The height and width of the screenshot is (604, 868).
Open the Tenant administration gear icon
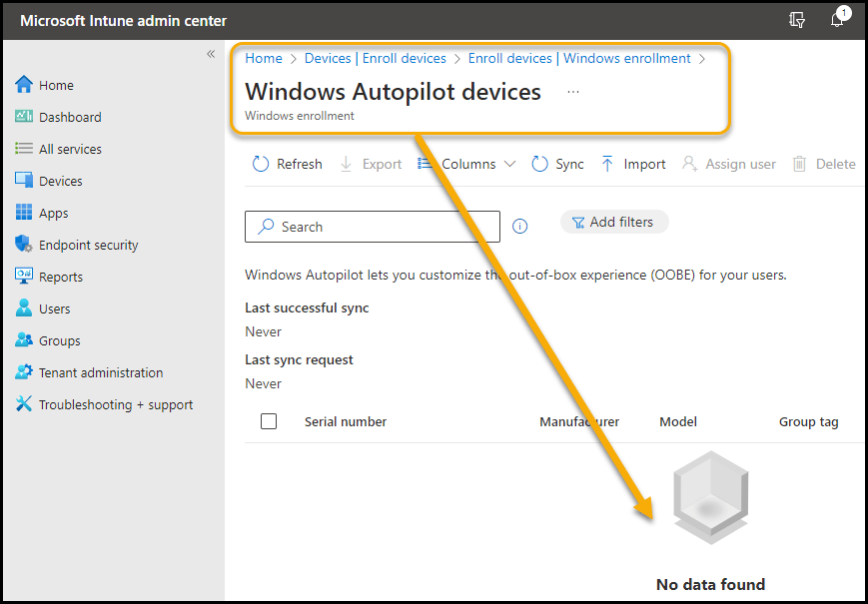pos(24,372)
